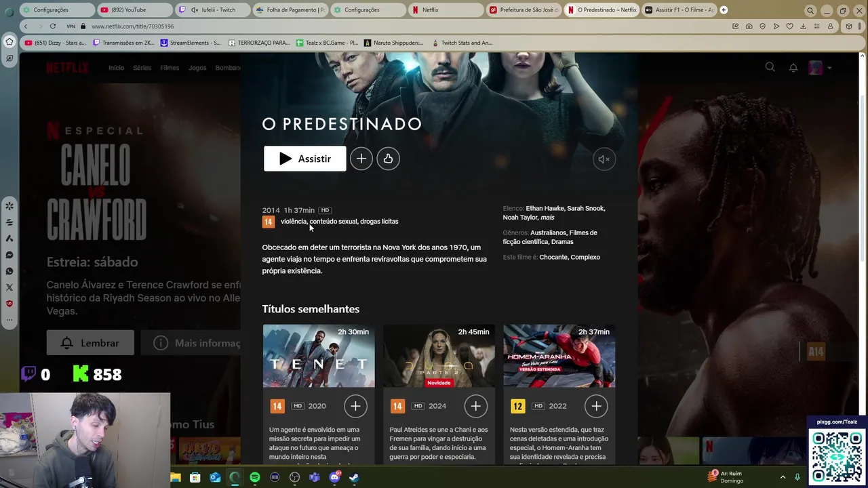Switch to the Prefeitura de São José tab
Image resolution: width=868 pixels, height=488 pixels.
click(x=524, y=9)
